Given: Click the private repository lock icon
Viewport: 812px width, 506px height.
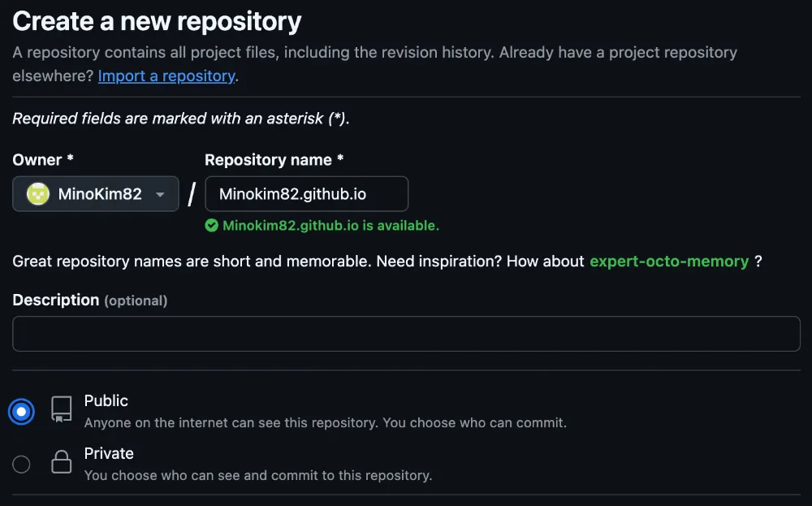Looking at the screenshot, I should tap(61, 461).
